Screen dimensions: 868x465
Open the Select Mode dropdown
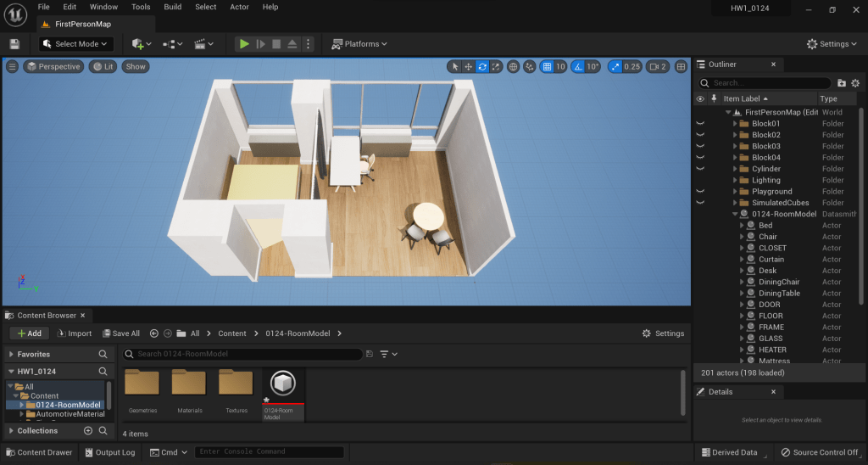click(x=75, y=44)
